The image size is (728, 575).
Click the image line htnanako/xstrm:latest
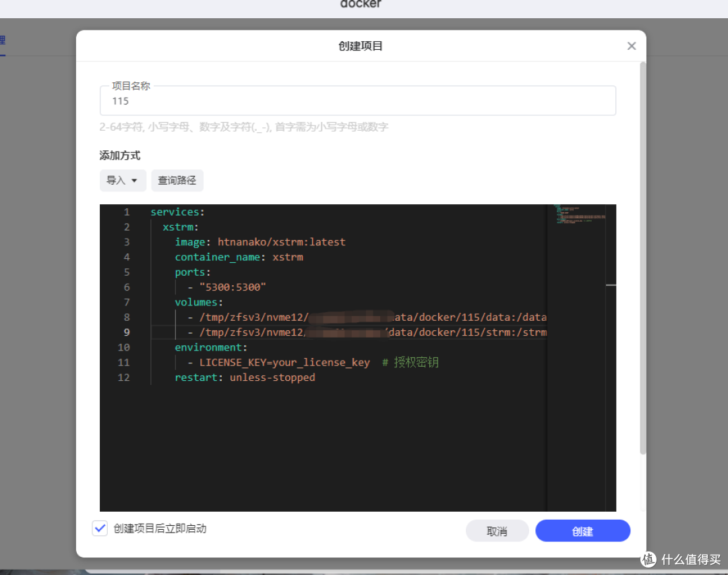pos(260,242)
